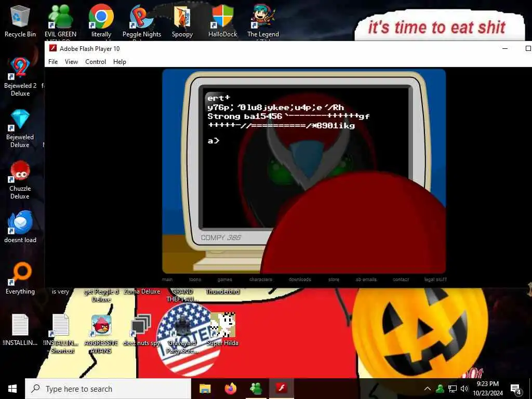
Task: Open File Explorer from the taskbar
Action: [x=205, y=389]
